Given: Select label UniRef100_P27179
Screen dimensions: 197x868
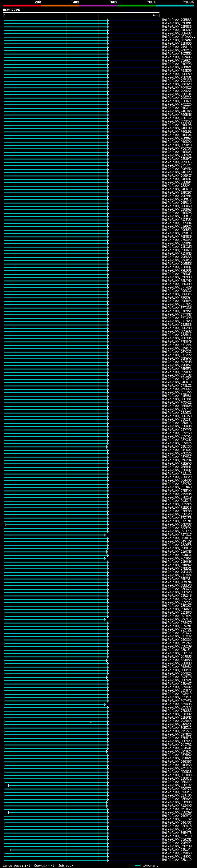Looking at the screenshot, I should [x=177, y=836].
